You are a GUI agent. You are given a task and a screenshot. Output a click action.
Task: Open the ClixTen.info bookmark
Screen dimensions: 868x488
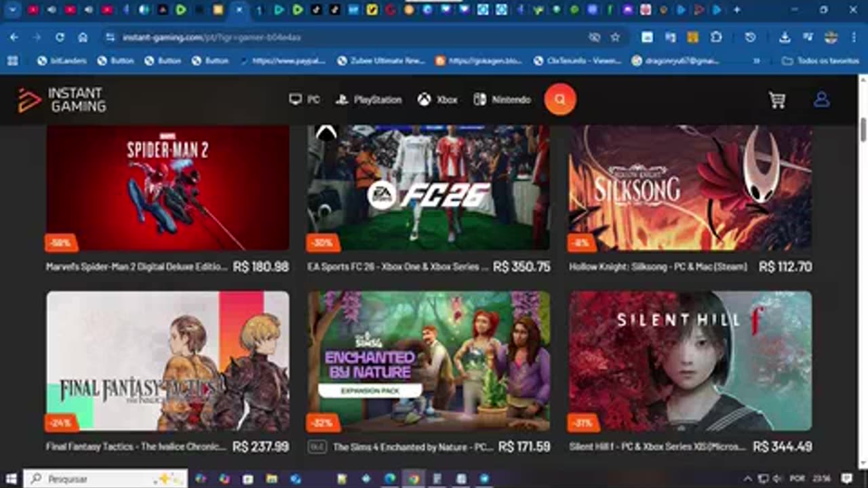577,60
